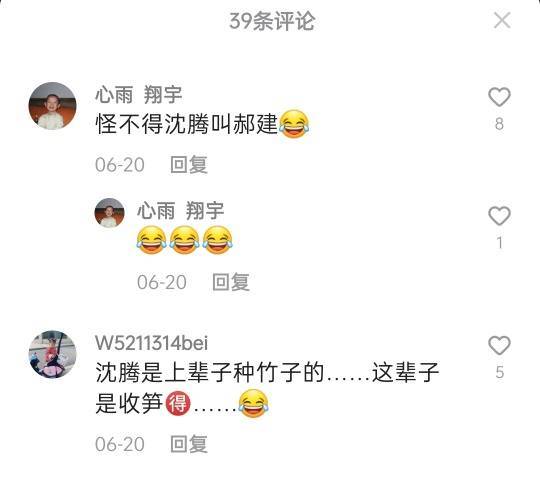Open username 心雨 翔宇 on nested reply
This screenshot has width=540, height=483.
pyautogui.click(x=180, y=210)
